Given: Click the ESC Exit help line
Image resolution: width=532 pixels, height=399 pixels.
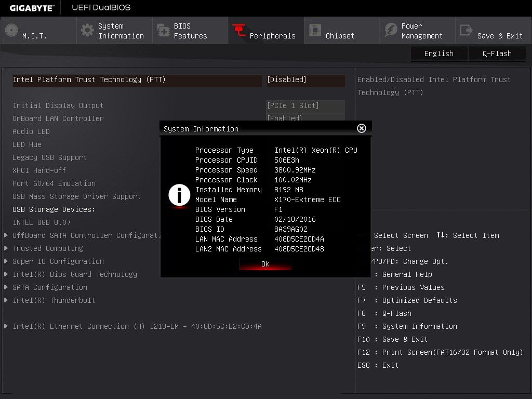Looking at the screenshot, I should pos(378,365).
